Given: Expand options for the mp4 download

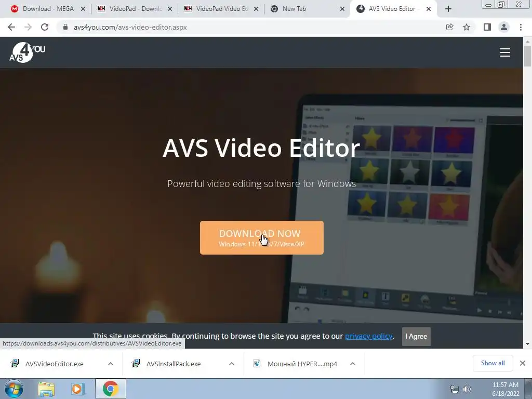Looking at the screenshot, I should click(x=353, y=364).
